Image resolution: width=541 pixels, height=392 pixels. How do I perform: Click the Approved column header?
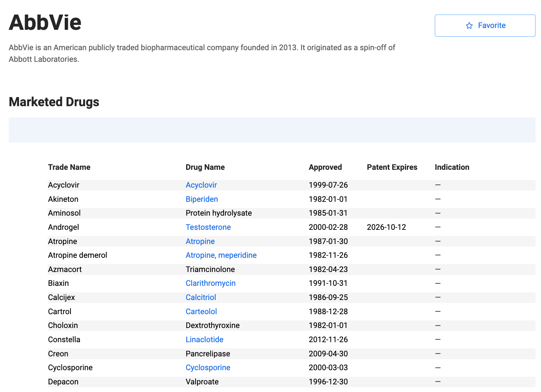325,167
